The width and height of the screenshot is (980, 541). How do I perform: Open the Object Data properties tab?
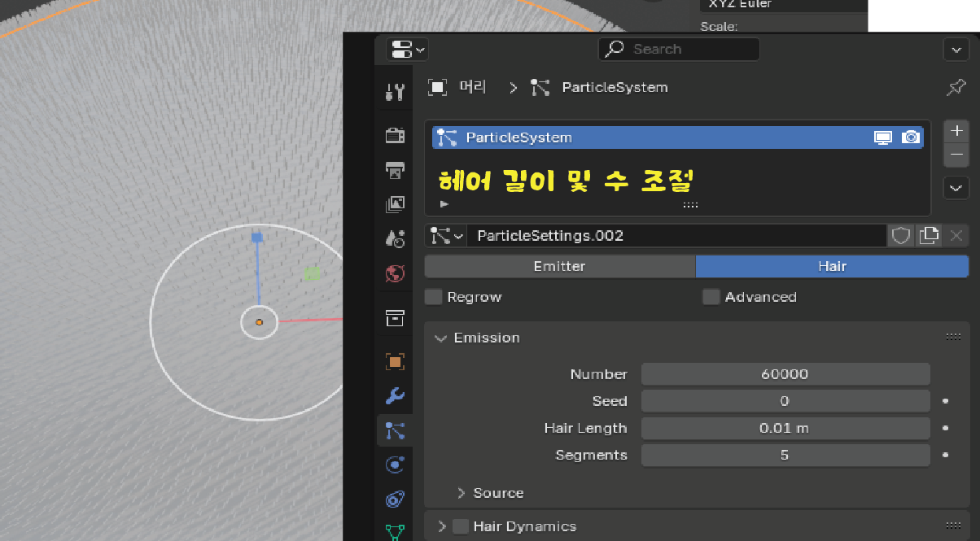click(395, 531)
